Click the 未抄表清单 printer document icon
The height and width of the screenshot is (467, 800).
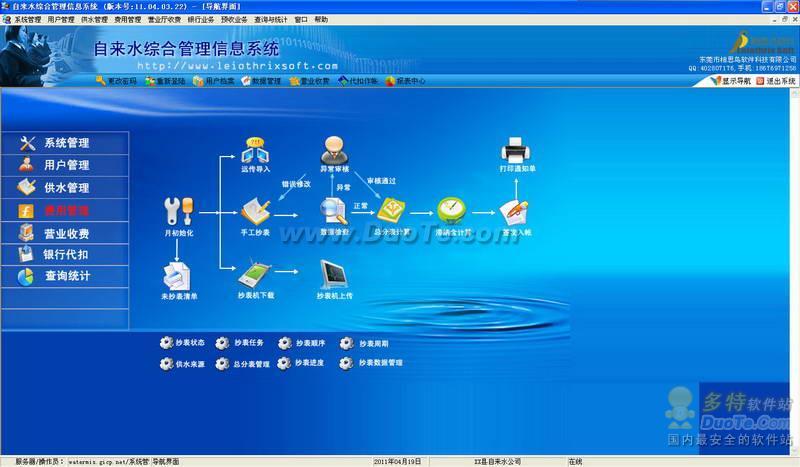tap(177, 277)
